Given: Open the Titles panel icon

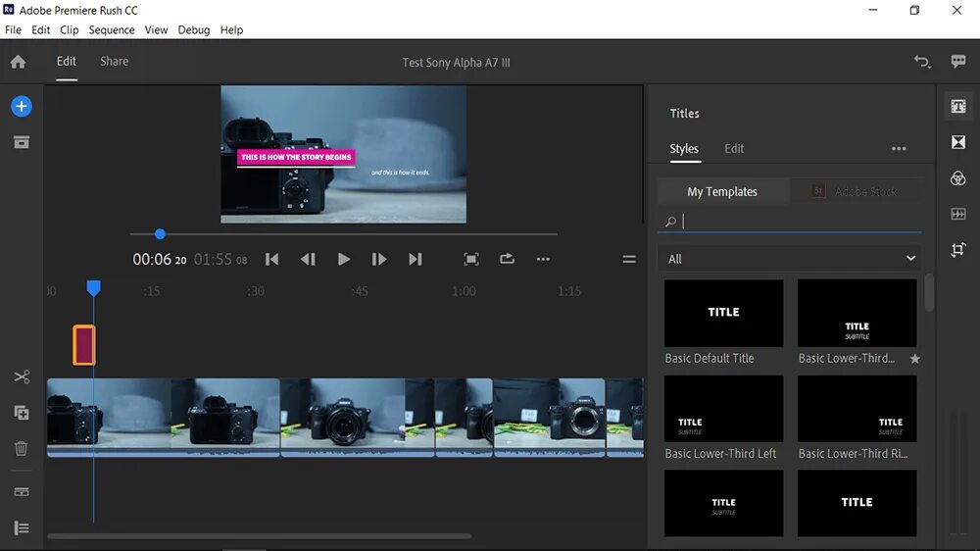Looking at the screenshot, I should pos(958,106).
